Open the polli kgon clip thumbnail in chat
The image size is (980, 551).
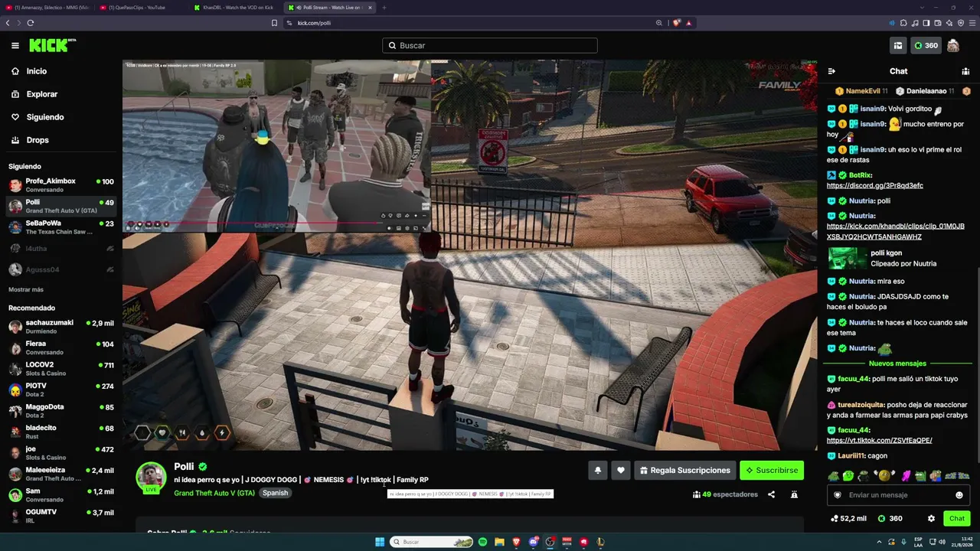click(x=847, y=259)
